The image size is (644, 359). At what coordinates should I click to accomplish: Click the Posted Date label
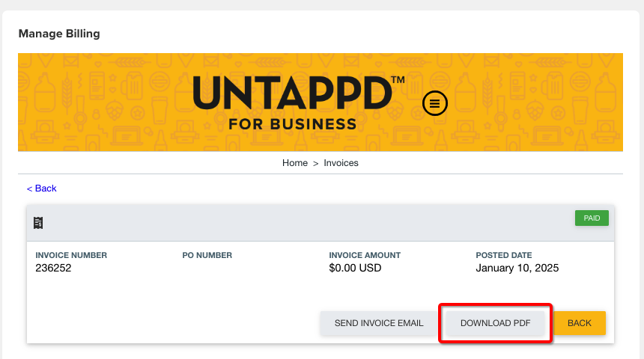coord(504,255)
